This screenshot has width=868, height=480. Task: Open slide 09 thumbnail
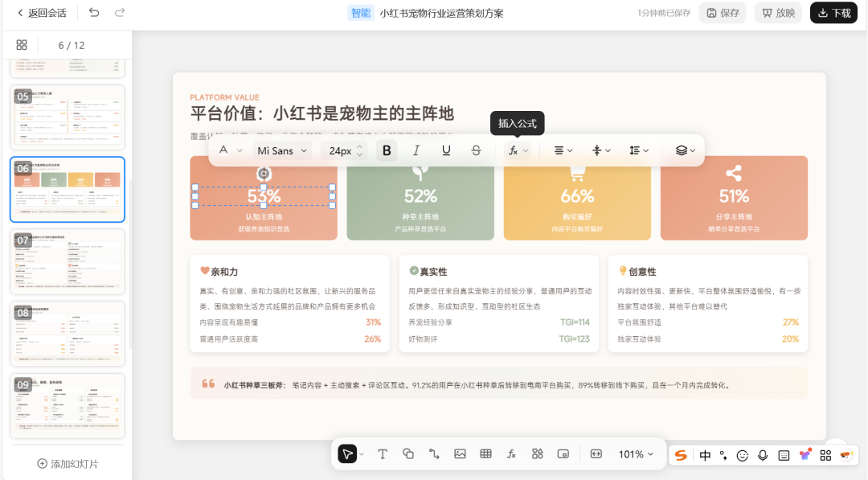(x=68, y=406)
